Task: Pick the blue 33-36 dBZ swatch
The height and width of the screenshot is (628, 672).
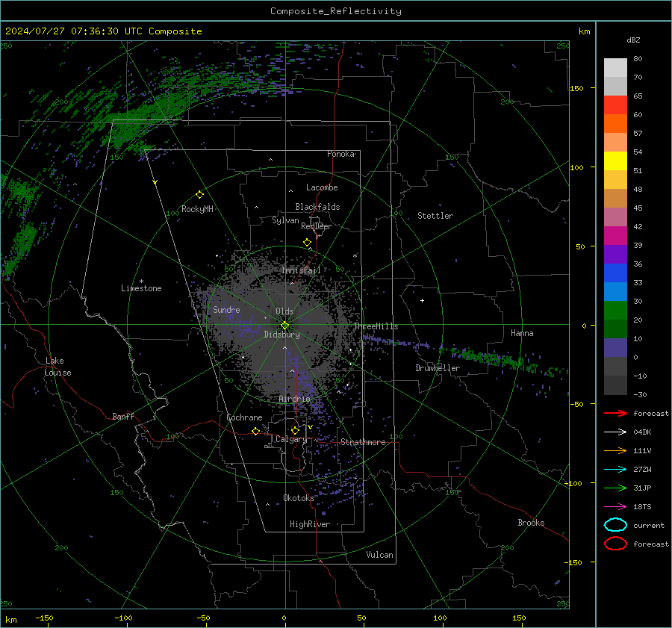Action: [x=615, y=273]
